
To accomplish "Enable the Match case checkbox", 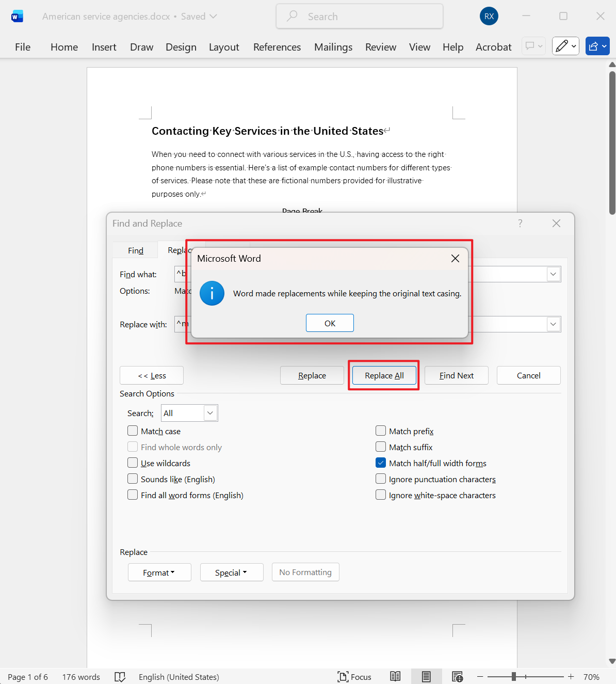I will tap(133, 431).
